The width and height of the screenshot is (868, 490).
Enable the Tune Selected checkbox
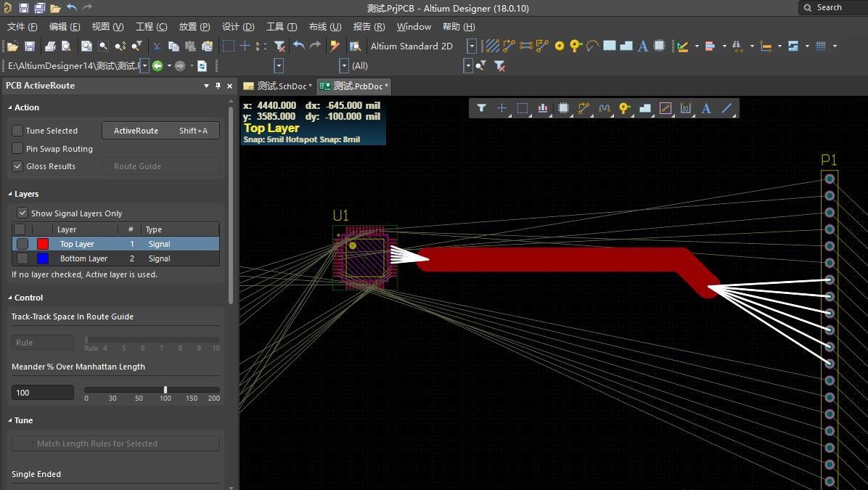pos(17,131)
